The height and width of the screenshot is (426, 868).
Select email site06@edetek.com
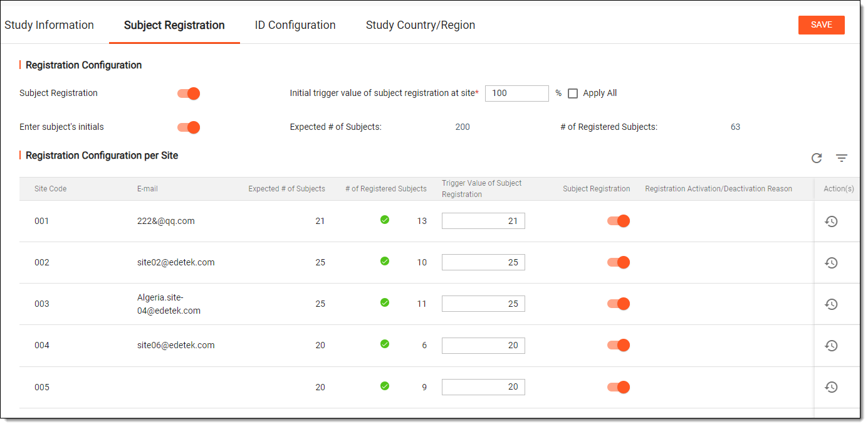click(176, 345)
